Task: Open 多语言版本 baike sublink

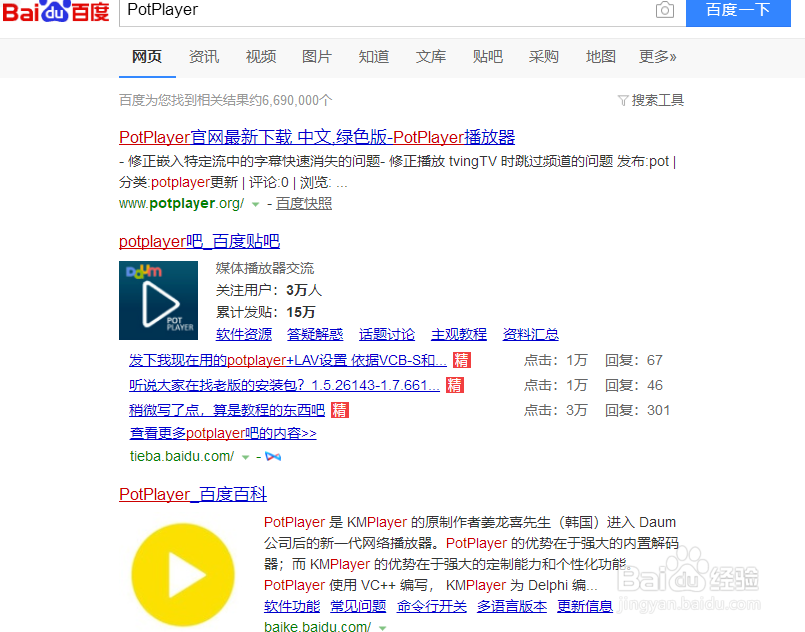Action: pos(512,606)
